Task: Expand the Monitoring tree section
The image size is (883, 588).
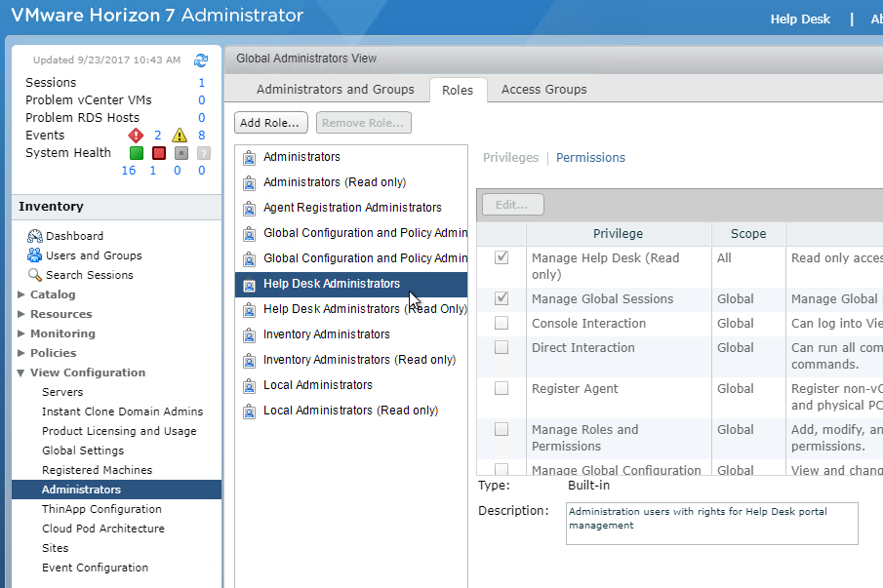Action: point(20,333)
